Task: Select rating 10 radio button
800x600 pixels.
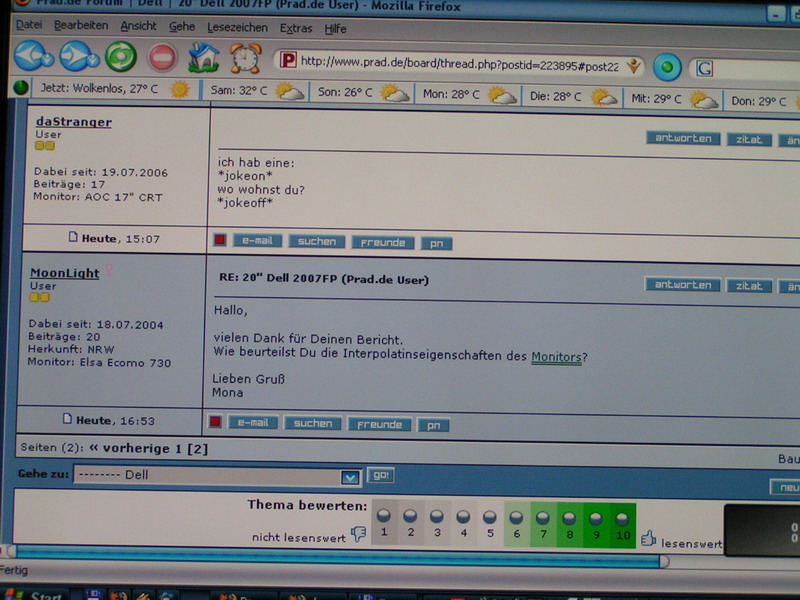Action: [x=622, y=517]
